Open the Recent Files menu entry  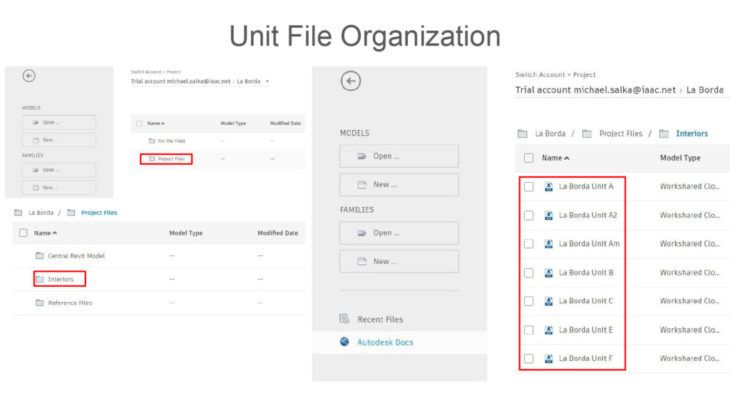[x=380, y=319]
